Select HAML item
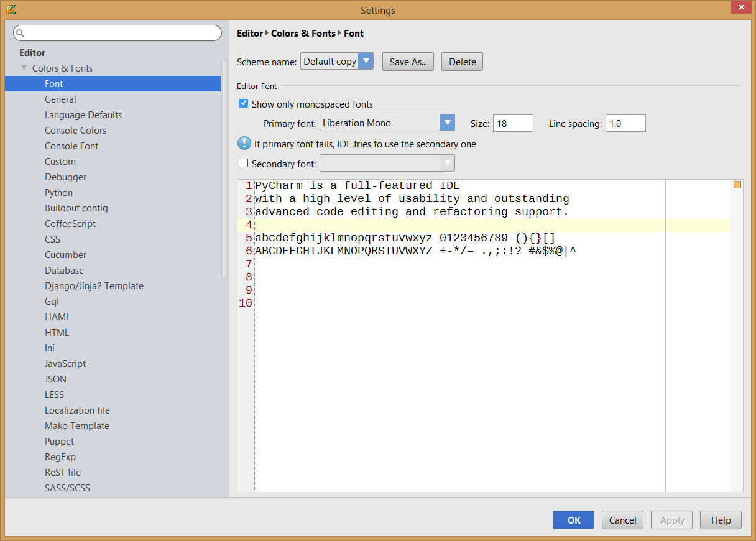This screenshot has height=541, width=756. [x=57, y=317]
